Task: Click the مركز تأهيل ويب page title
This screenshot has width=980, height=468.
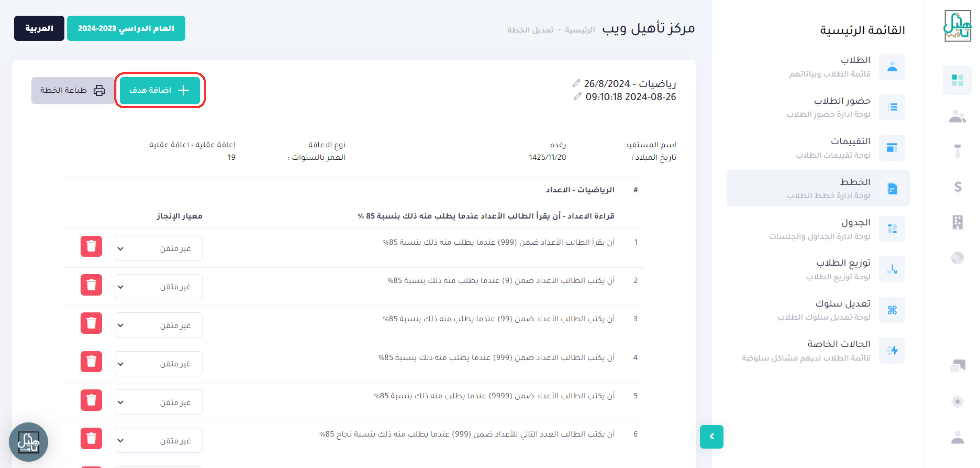Action: point(648,28)
